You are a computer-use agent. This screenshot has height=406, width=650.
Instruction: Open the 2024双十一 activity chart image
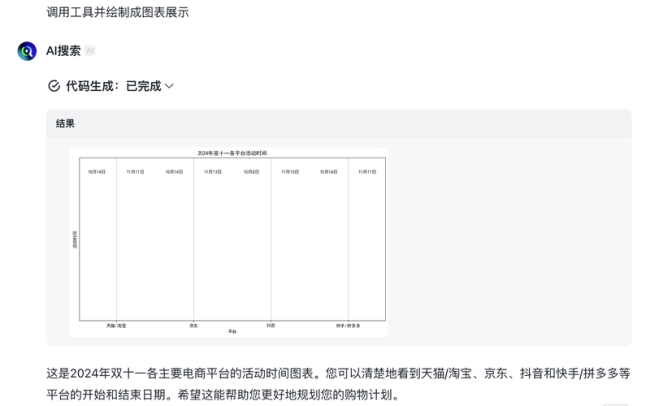click(x=229, y=242)
